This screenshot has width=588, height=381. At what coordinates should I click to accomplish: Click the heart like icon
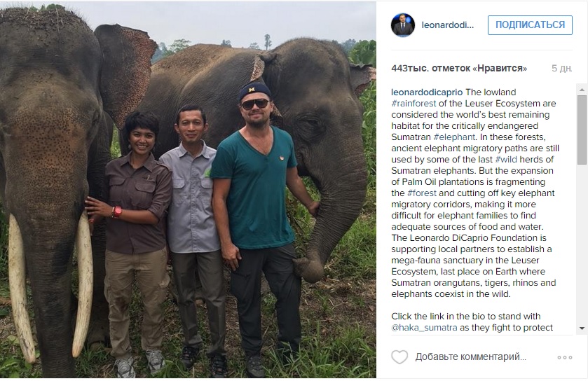click(399, 357)
